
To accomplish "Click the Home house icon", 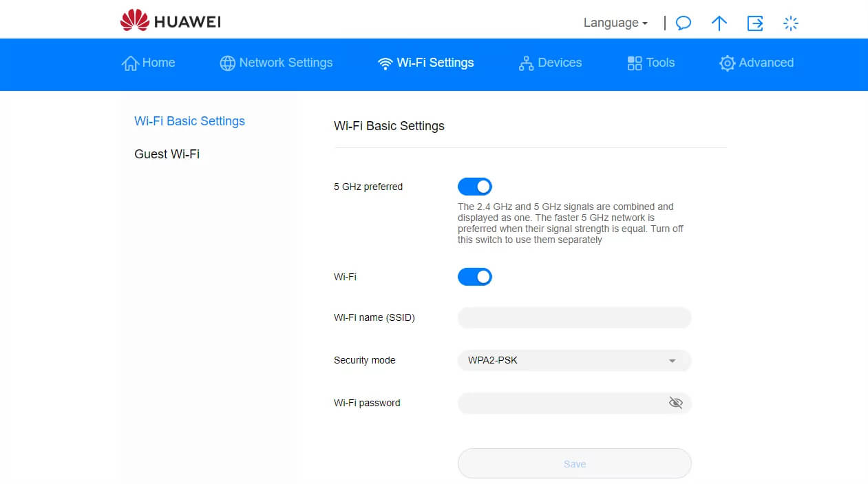I will 129,63.
